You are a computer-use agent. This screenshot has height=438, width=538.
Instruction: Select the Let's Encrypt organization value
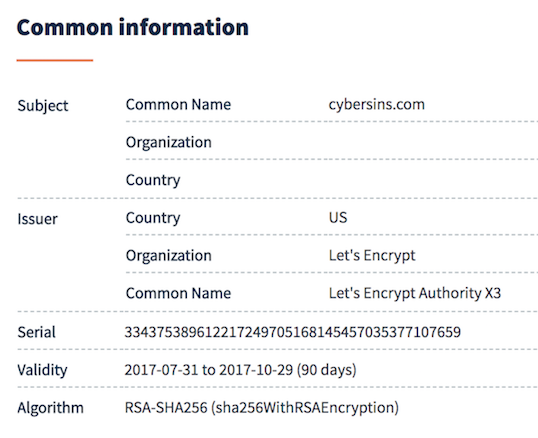[372, 256]
